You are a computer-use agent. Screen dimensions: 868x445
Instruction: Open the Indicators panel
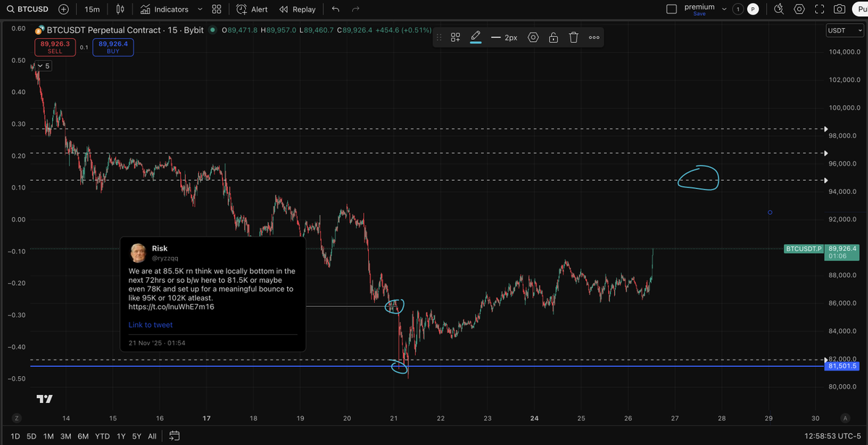165,9
